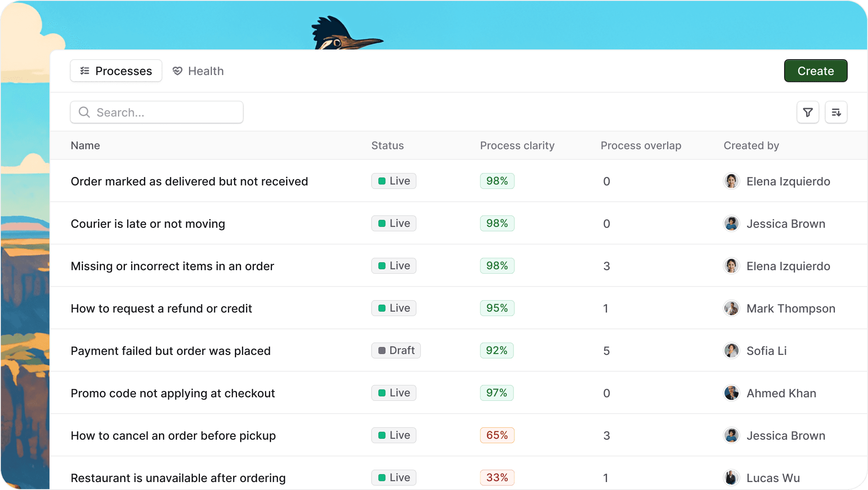Viewport: 868px width, 490px height.
Task: Click the 33% clarity badge
Action: coord(497,478)
